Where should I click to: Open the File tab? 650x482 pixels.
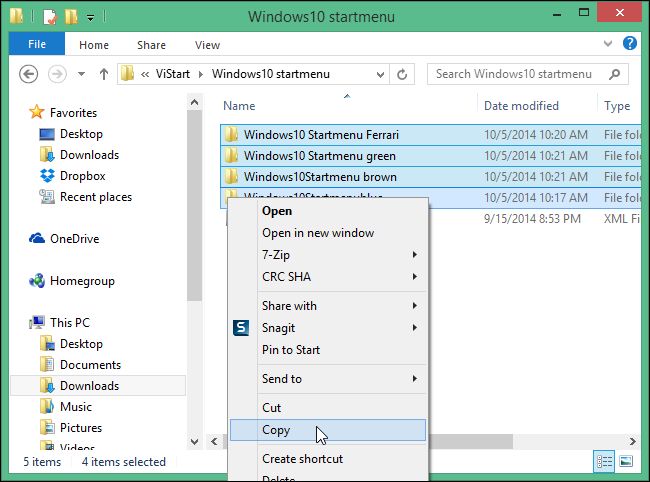point(37,44)
